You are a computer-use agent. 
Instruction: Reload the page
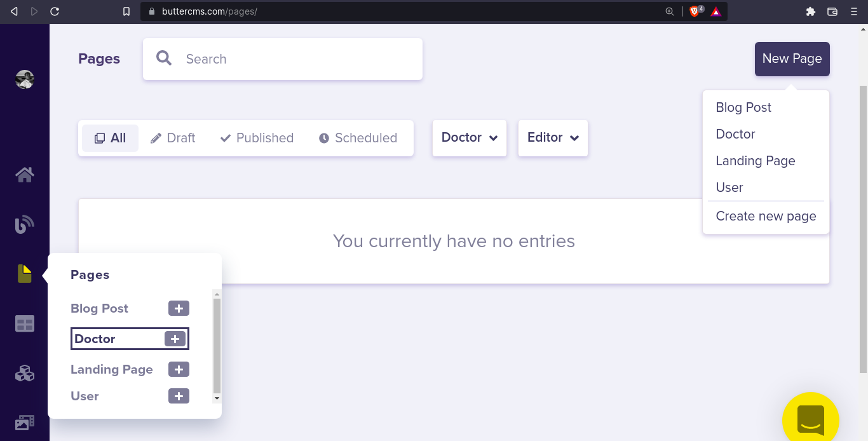(55, 11)
